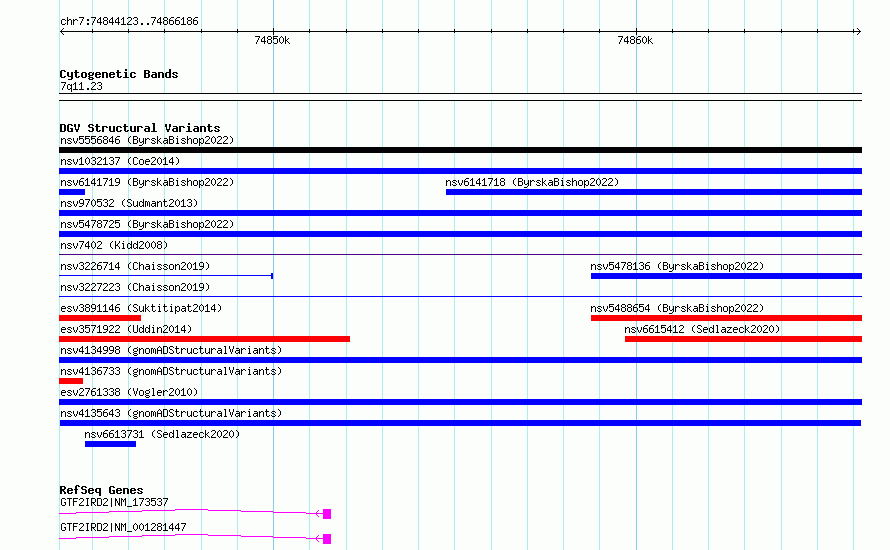Open gene GTF2IRD2|NM_173537 label
The width and height of the screenshot is (890, 550).
[x=114, y=502]
